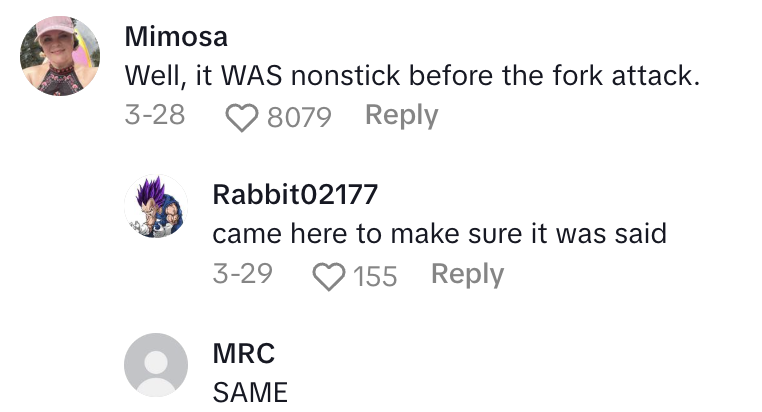The height and width of the screenshot is (412, 762).
Task: Go to the MRC username profile
Action: click(x=244, y=352)
